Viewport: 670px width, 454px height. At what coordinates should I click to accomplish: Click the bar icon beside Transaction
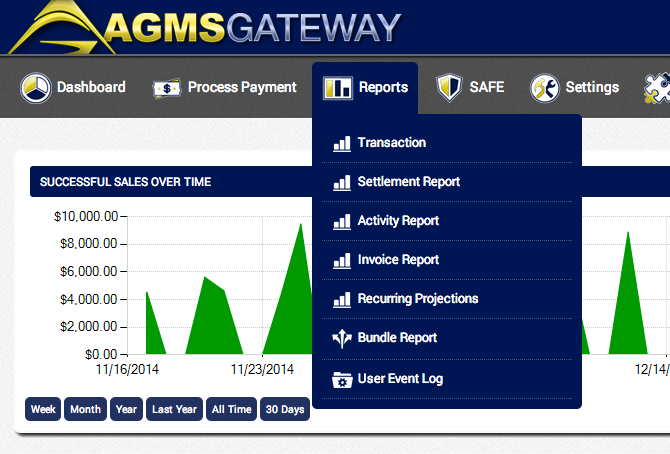point(342,143)
